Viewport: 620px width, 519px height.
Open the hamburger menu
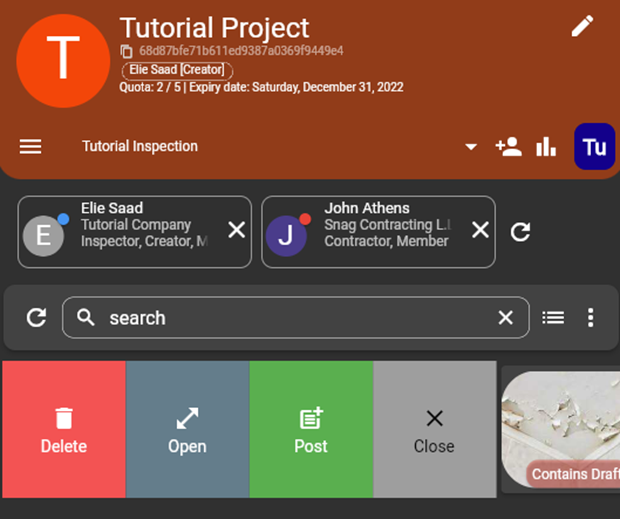click(x=31, y=147)
